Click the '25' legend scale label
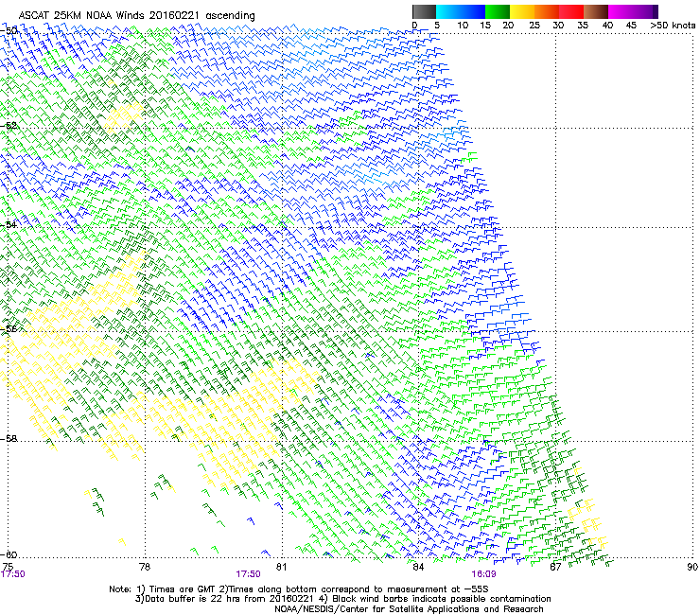The width and height of the screenshot is (700, 615). (534, 26)
